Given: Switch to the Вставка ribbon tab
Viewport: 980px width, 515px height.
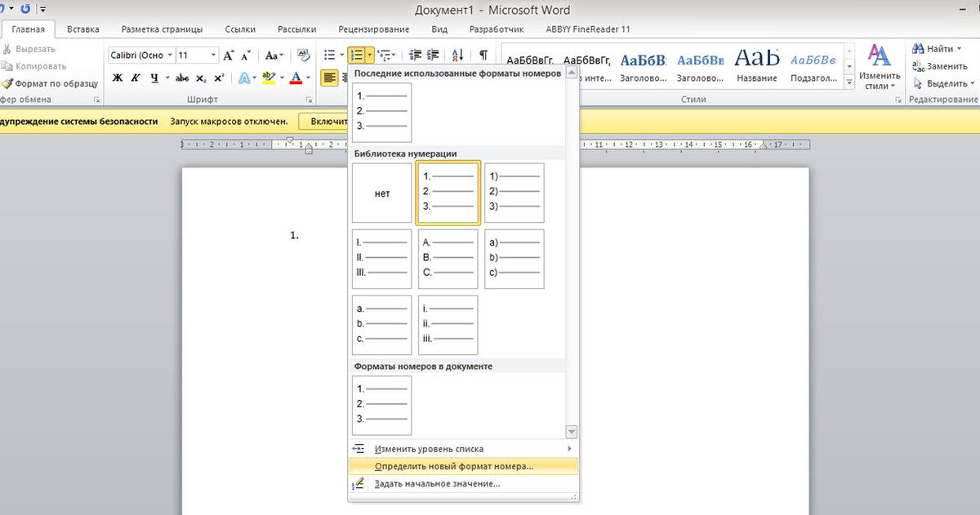Looking at the screenshot, I should pyautogui.click(x=83, y=29).
